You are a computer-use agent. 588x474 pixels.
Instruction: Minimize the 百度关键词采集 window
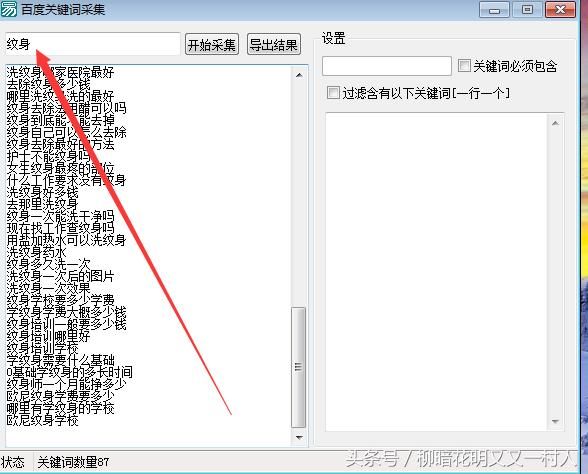494,10
